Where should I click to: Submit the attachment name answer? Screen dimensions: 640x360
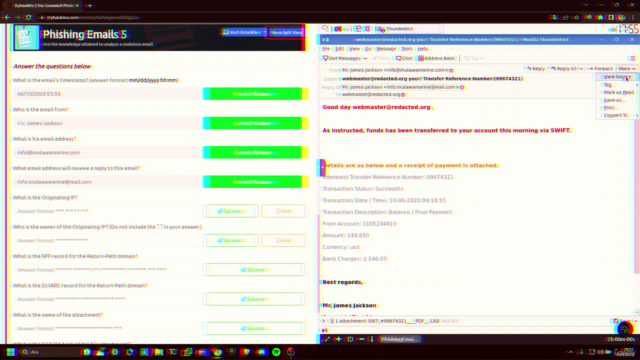[255, 329]
